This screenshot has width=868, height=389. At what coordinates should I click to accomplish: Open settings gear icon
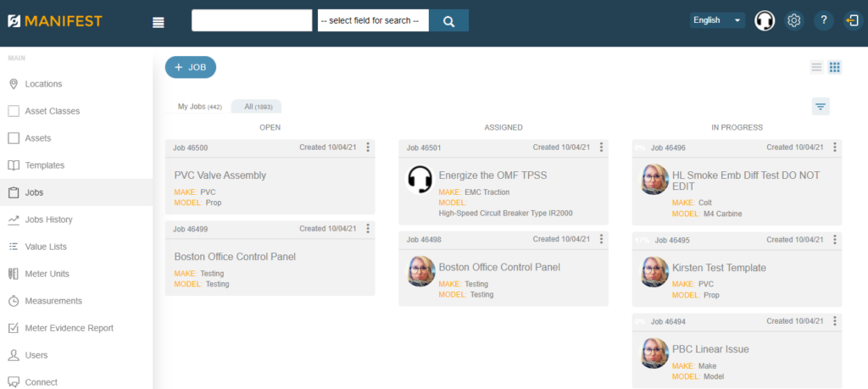click(x=794, y=20)
